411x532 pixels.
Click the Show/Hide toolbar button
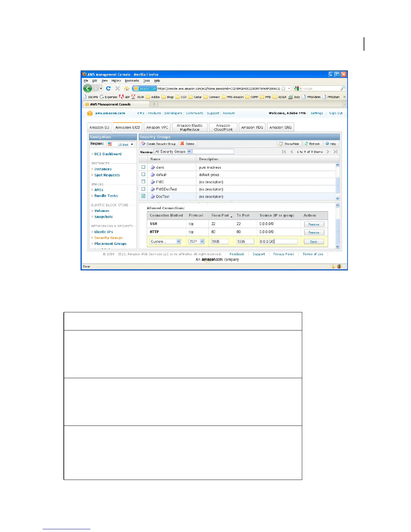pyautogui.click(x=289, y=144)
